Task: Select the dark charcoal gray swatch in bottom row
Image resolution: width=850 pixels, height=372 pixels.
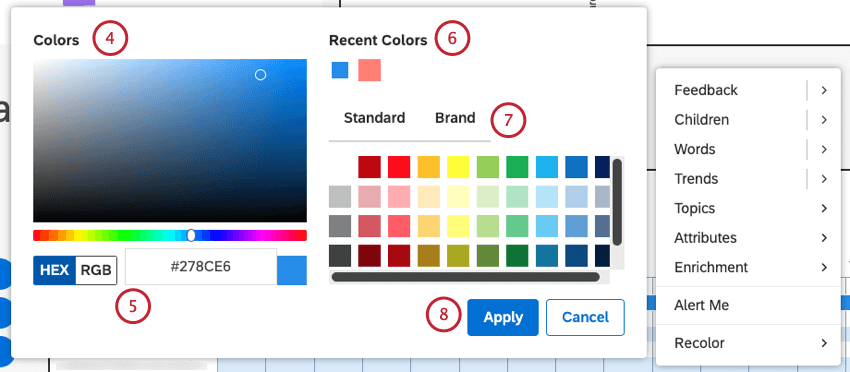Action: [340, 256]
